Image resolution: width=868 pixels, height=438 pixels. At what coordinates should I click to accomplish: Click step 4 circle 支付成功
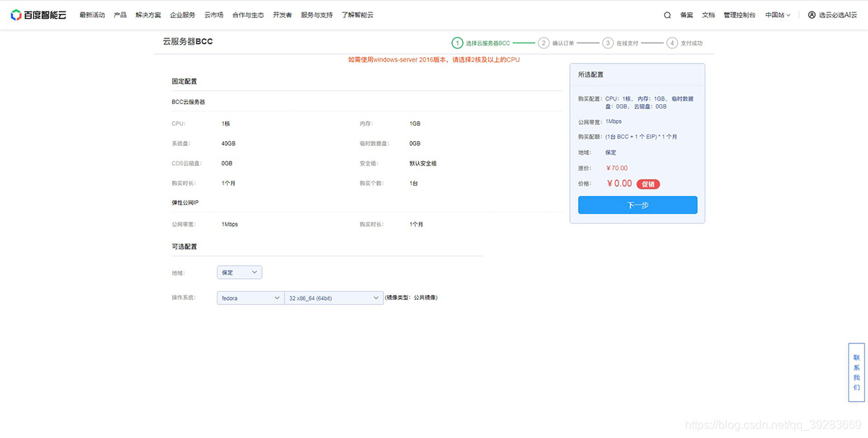click(672, 43)
